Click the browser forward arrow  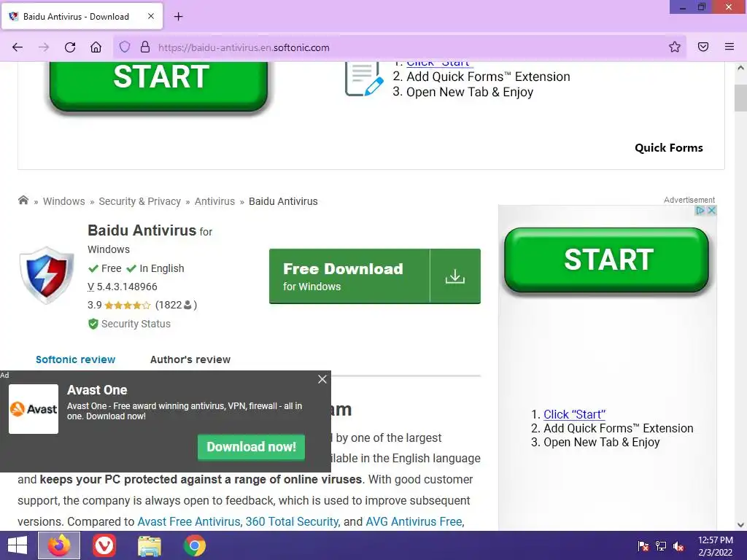click(x=44, y=47)
